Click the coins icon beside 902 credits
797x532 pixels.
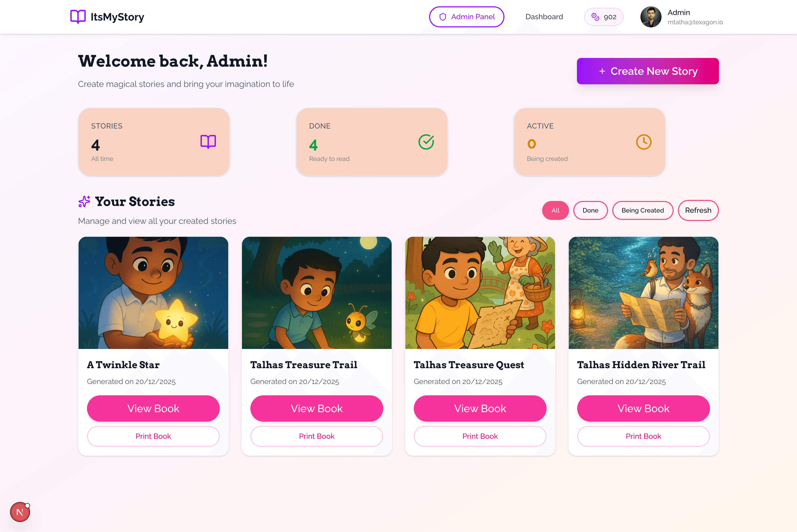(595, 17)
